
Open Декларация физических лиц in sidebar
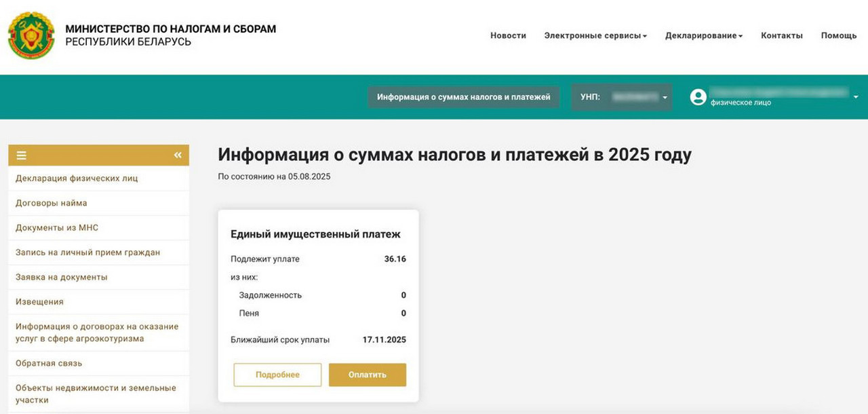tap(77, 178)
